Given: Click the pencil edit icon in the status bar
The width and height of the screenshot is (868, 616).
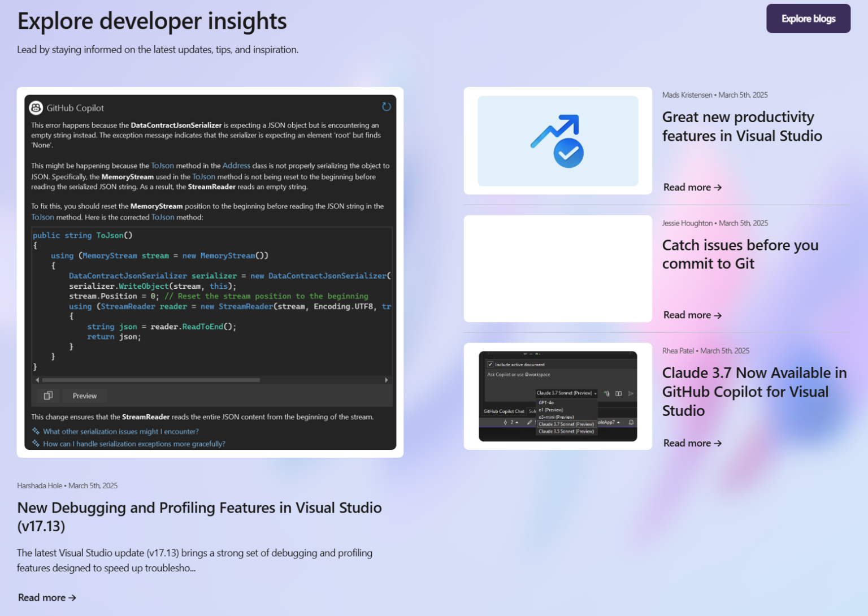Looking at the screenshot, I should (530, 422).
